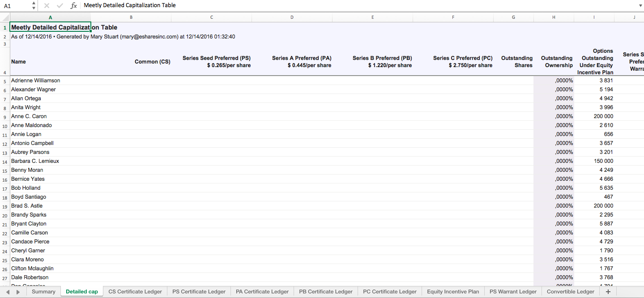
Task: Click the 'Anne C. Caron' name cell
Action: [50, 116]
